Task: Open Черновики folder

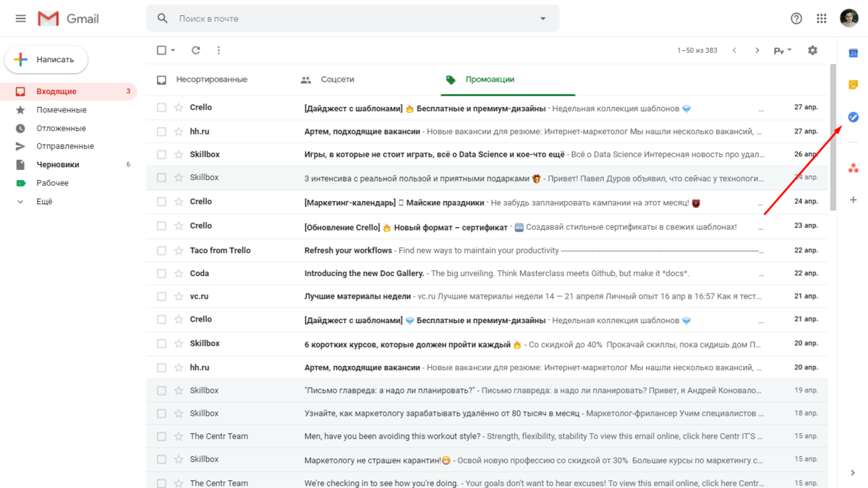Action: click(69, 165)
